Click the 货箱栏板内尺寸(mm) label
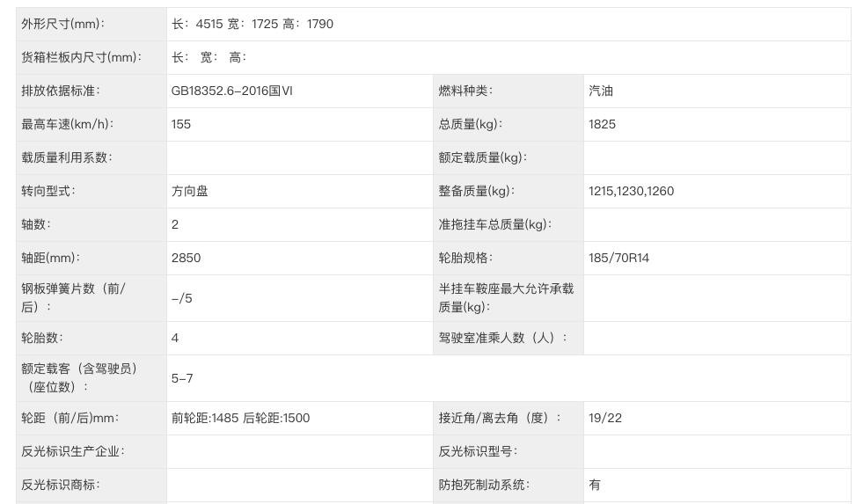The height and width of the screenshot is (504, 856). [x=81, y=57]
